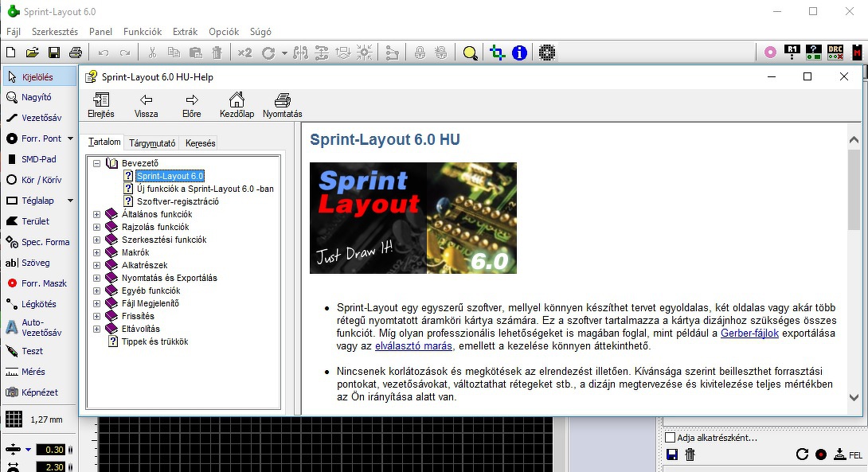Click the Vissza back button
Viewport: 868px width, 472px height.
pos(147,105)
